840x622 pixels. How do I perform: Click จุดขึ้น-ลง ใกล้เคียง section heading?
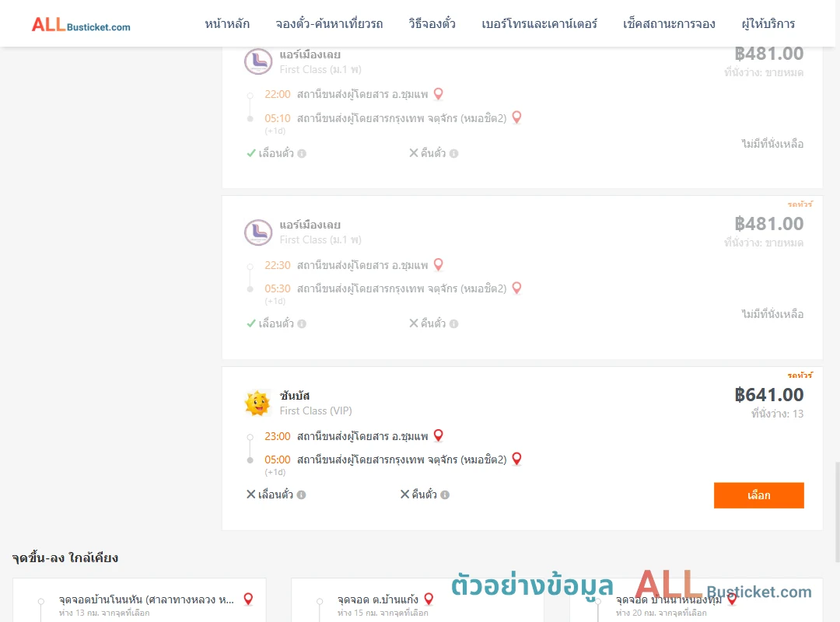click(65, 557)
